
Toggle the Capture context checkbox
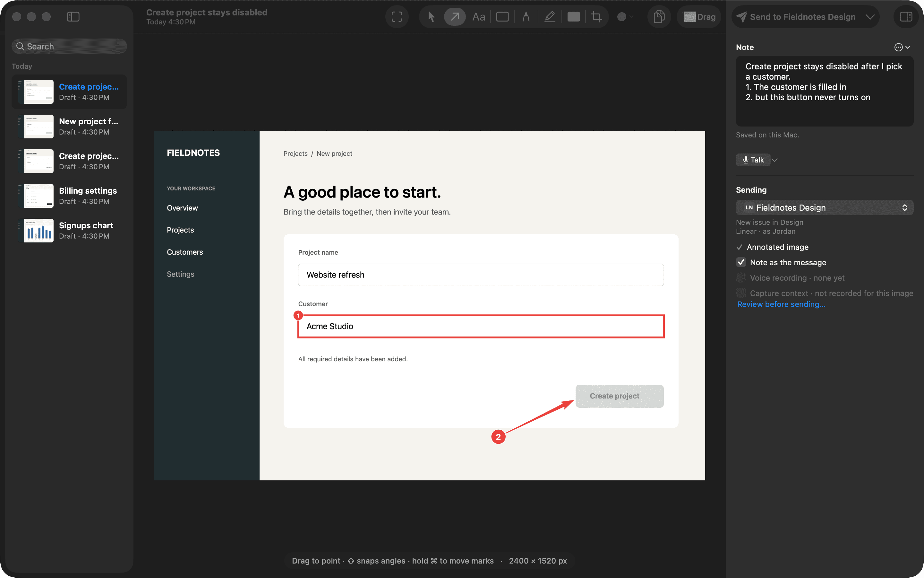pos(741,293)
